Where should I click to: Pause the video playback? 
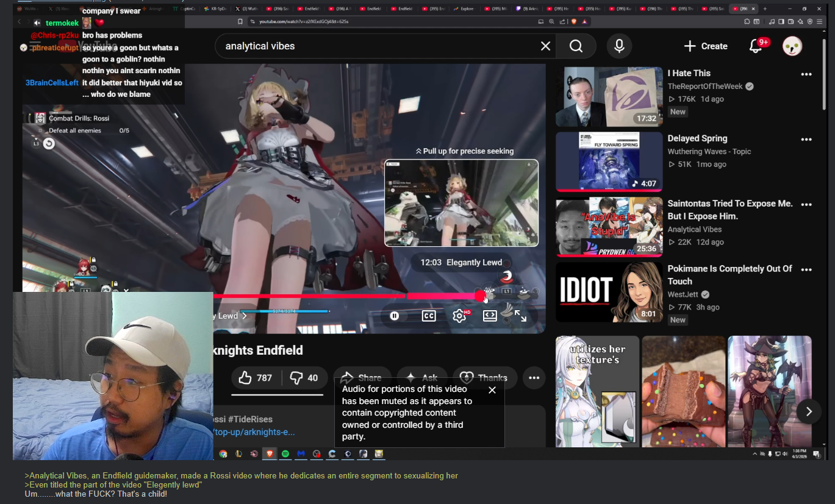click(x=395, y=316)
